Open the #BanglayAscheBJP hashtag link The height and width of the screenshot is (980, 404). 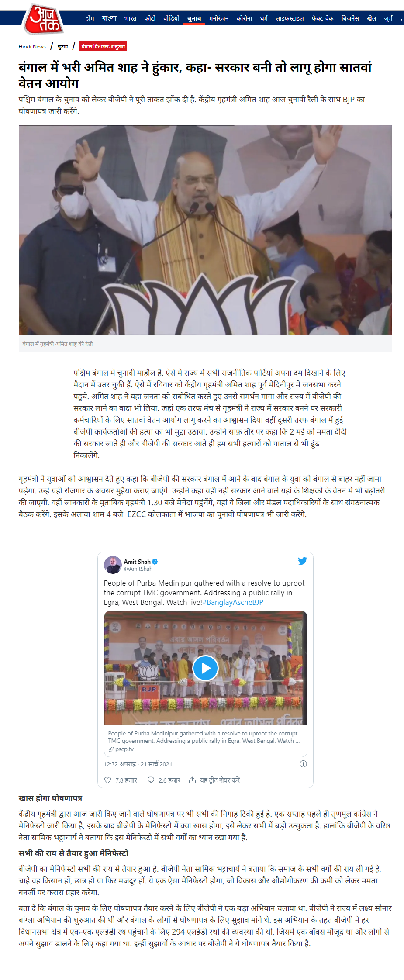click(x=233, y=602)
